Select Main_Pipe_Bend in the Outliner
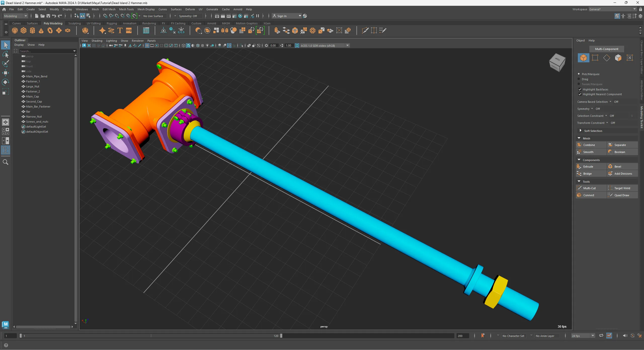This screenshot has width=644, height=350. coord(36,76)
